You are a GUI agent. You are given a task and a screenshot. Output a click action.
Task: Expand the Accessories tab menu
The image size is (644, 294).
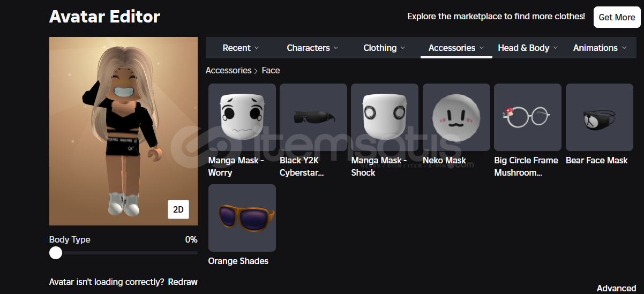coord(456,48)
